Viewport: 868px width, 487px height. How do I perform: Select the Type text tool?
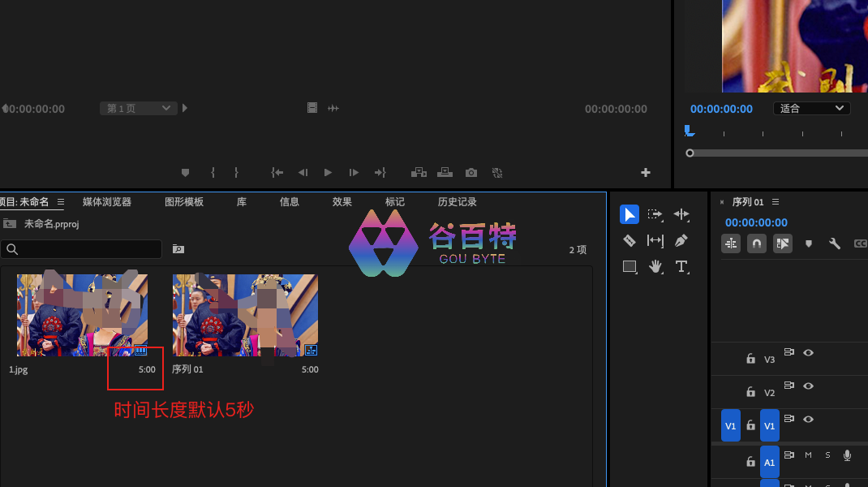click(x=681, y=266)
